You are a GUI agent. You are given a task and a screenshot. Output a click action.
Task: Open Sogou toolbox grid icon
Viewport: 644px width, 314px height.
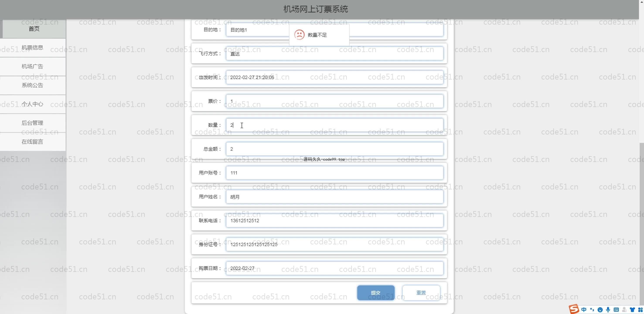[640, 310]
